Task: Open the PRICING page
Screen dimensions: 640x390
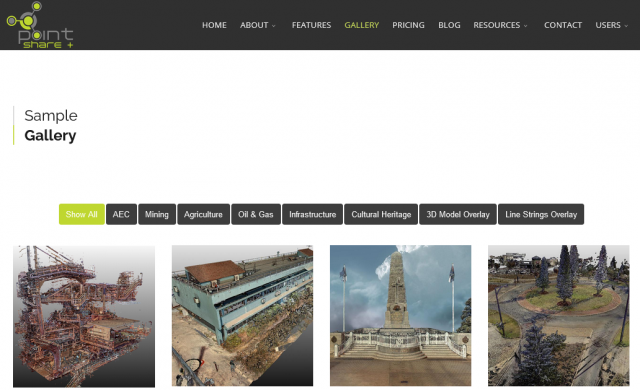Action: (408, 25)
